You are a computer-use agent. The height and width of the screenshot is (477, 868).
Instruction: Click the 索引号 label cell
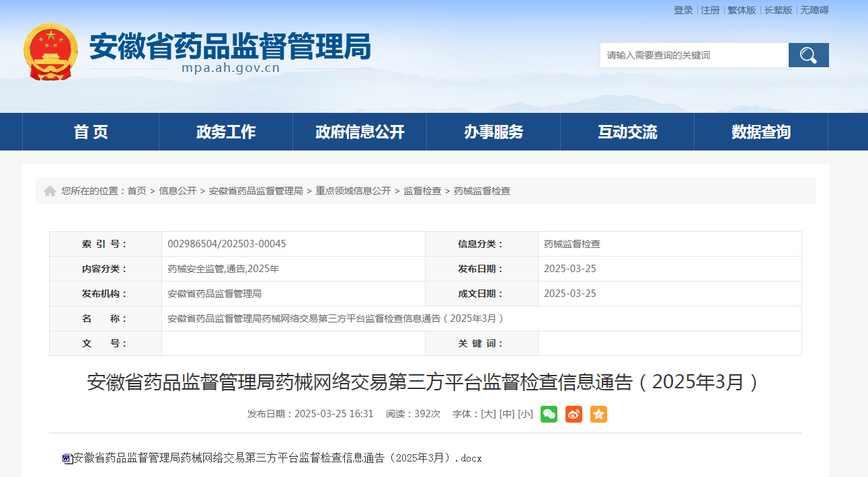[x=106, y=244]
